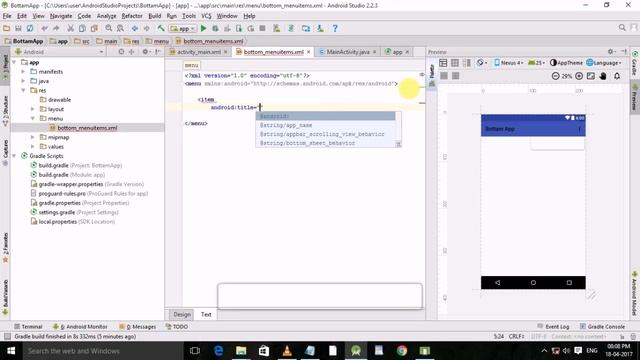Open the File menu

point(7,16)
